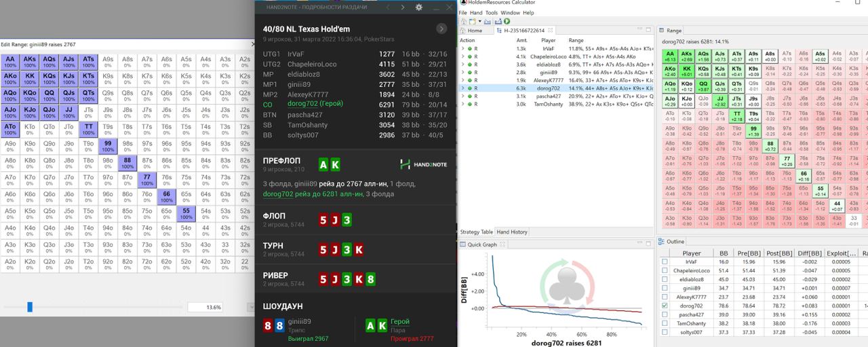Viewport: 868px width, 347px height.
Task: Expand the TamOshanty action row
Action: tap(462, 104)
